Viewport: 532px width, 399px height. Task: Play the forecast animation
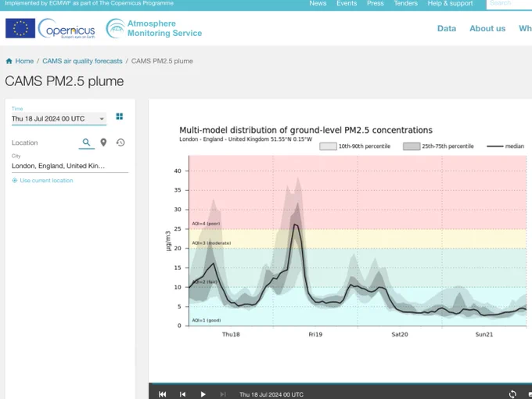click(x=203, y=394)
